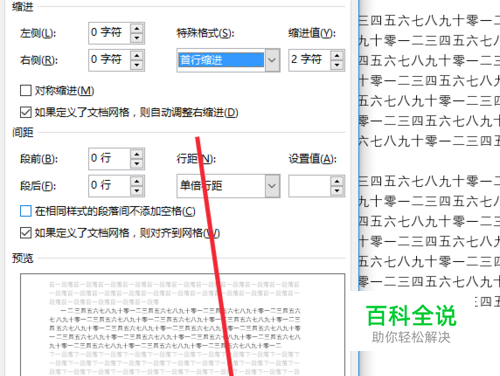Select the 首行缩进 combo box text
The height and width of the screenshot is (376, 500).
(221, 60)
